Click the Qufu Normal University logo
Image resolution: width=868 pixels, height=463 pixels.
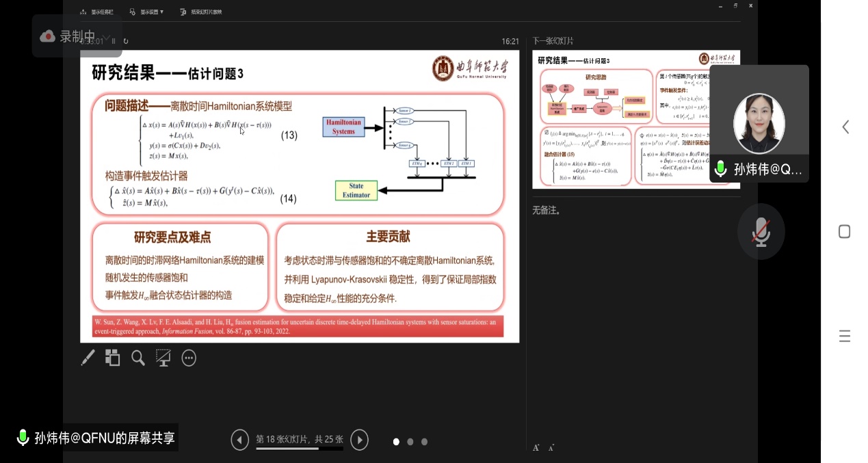coord(471,68)
